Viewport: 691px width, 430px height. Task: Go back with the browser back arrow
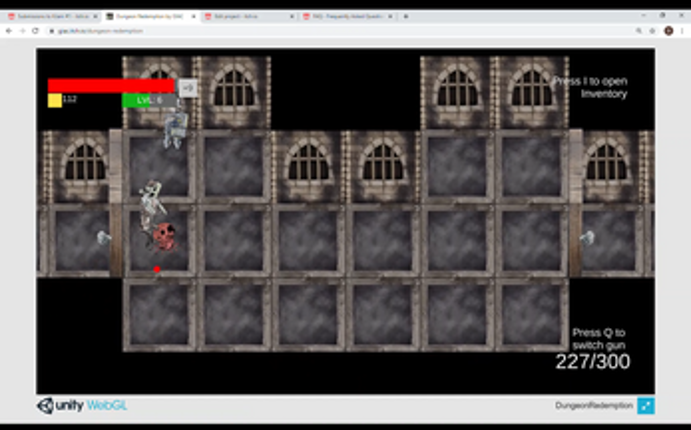[9, 31]
